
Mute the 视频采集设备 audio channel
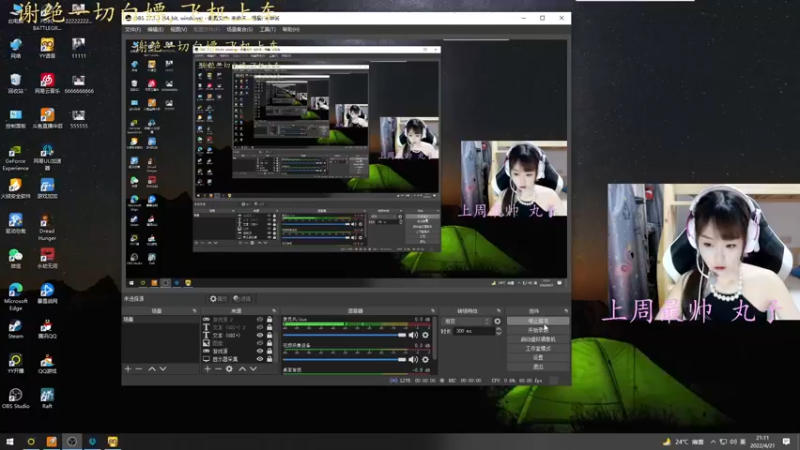click(413, 360)
